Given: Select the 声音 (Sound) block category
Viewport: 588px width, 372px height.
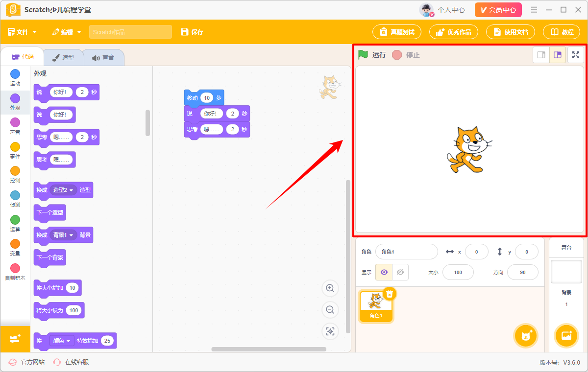Looking at the screenshot, I should (15, 127).
